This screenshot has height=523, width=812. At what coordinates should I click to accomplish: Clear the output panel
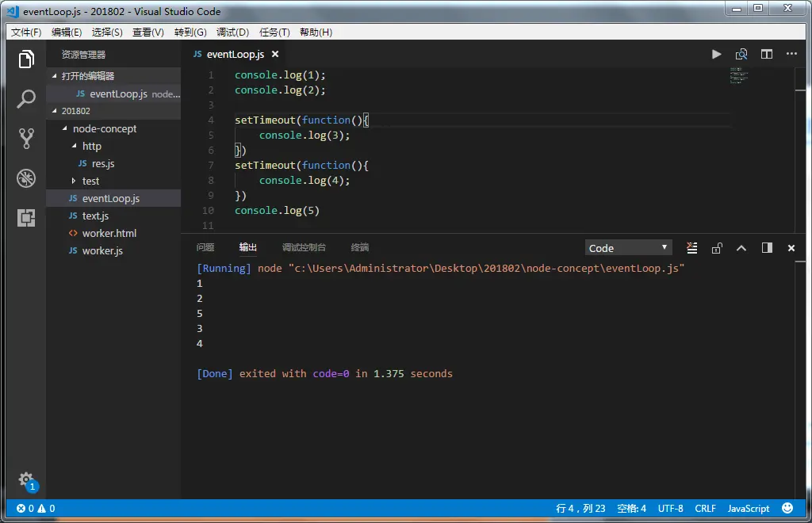(691, 248)
